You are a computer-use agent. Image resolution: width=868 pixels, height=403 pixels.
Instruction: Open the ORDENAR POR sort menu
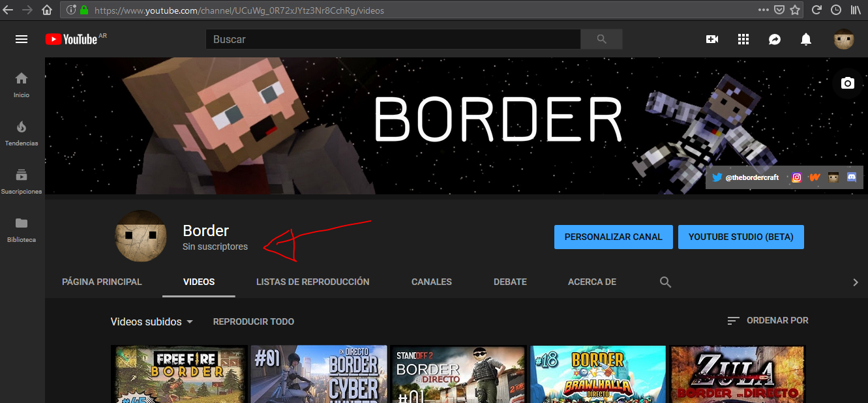click(x=768, y=320)
